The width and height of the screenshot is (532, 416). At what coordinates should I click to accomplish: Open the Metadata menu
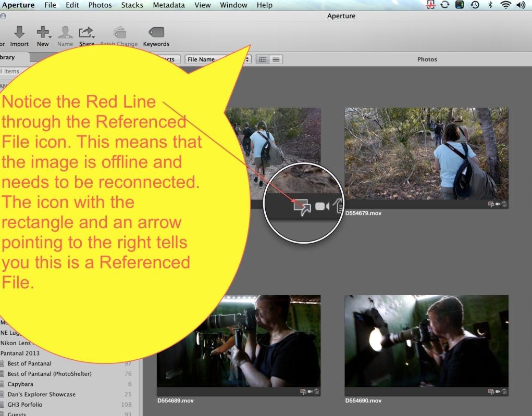point(169,5)
